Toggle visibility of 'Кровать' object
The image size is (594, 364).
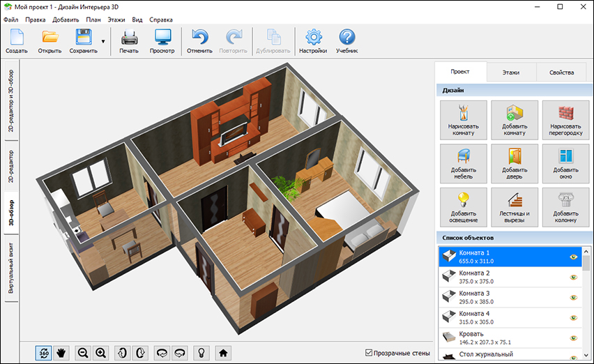click(574, 339)
